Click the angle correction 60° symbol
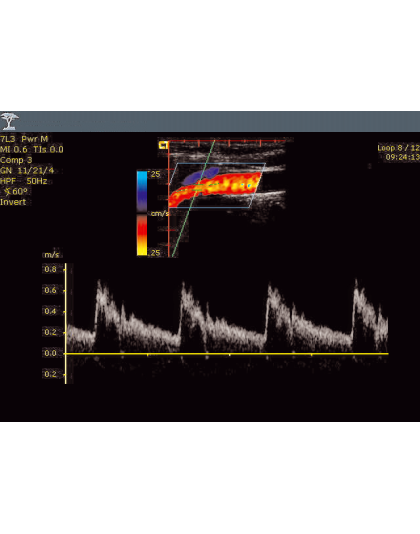 point(16,191)
